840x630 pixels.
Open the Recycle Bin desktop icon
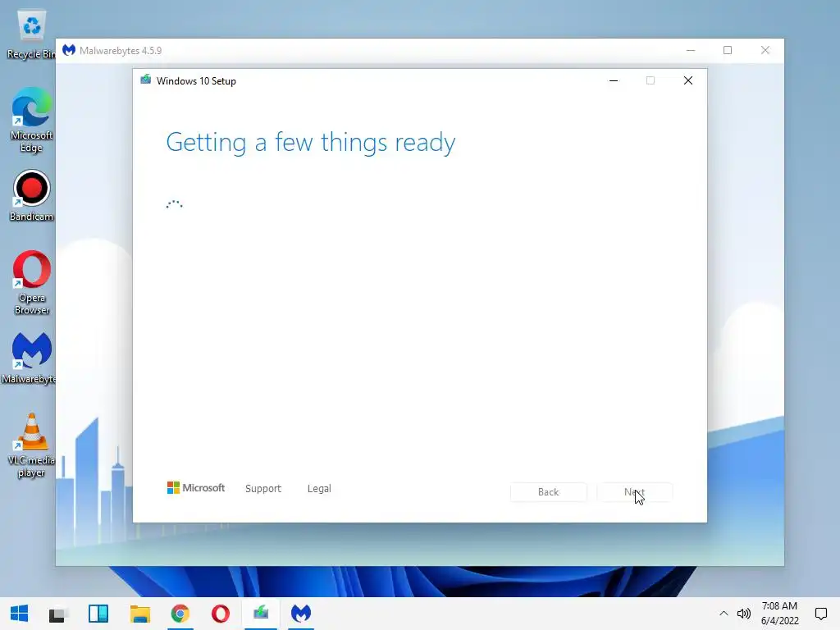pos(30,33)
